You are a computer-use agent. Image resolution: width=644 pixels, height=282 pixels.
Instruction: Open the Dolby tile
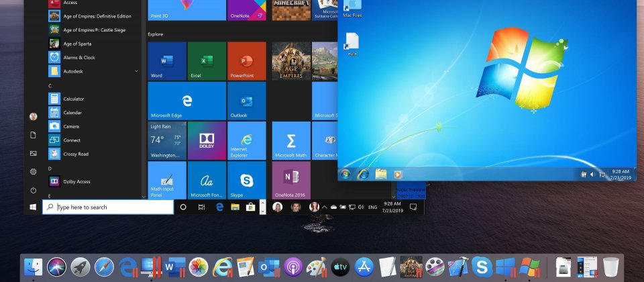point(207,140)
